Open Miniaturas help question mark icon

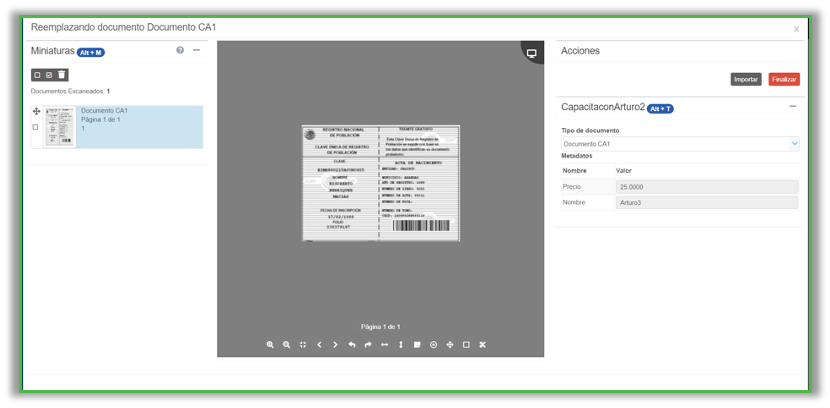pos(180,50)
